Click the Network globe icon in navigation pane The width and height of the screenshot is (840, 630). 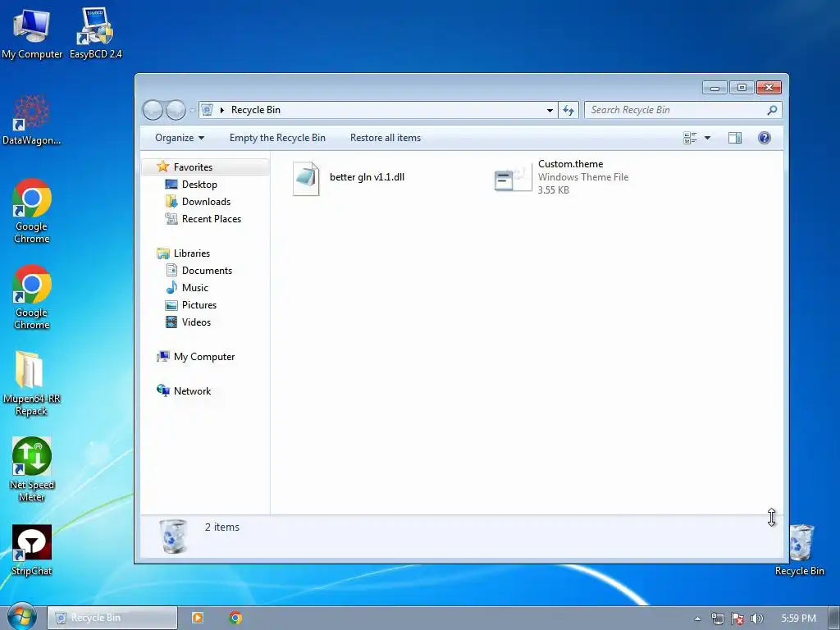(163, 390)
